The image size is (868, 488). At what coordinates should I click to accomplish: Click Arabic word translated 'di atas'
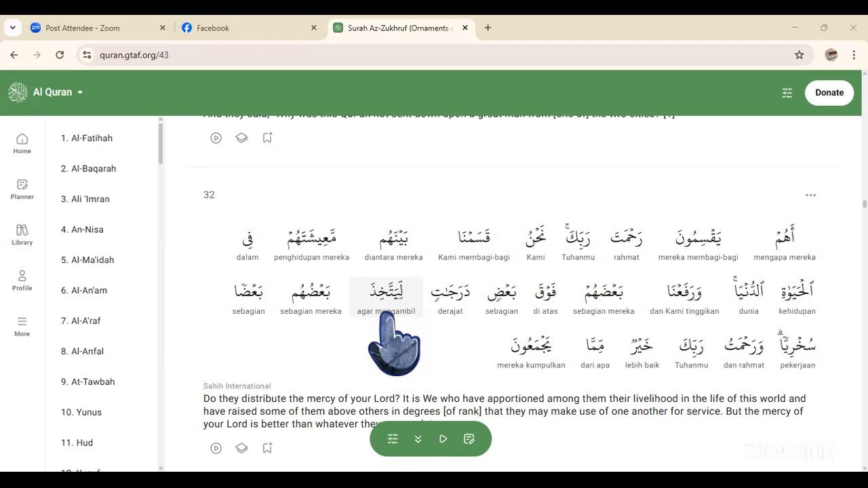pos(545,291)
